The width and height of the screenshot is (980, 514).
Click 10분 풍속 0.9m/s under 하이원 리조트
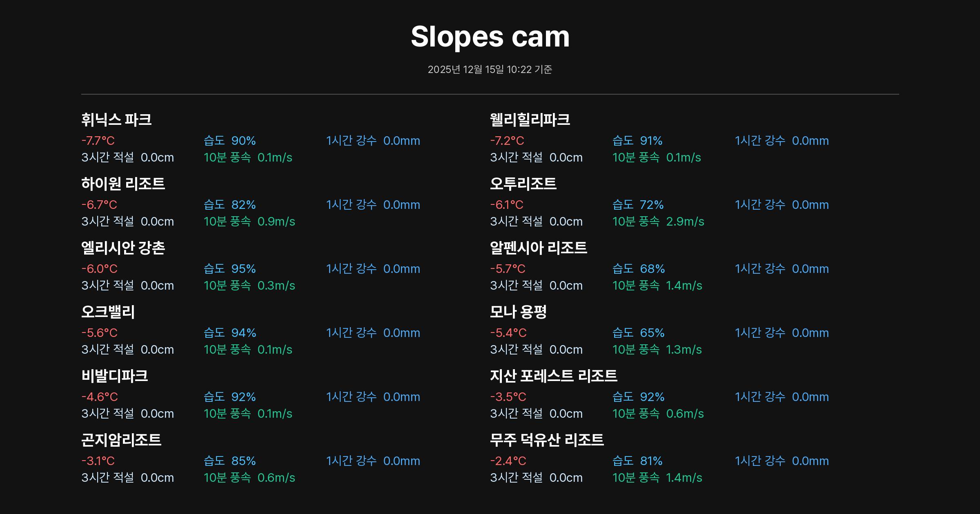249,222
